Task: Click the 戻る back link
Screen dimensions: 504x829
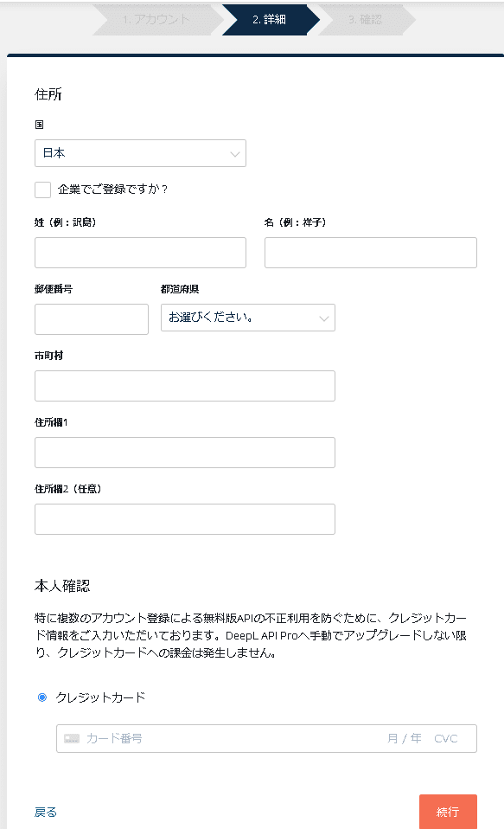Action: (46, 812)
